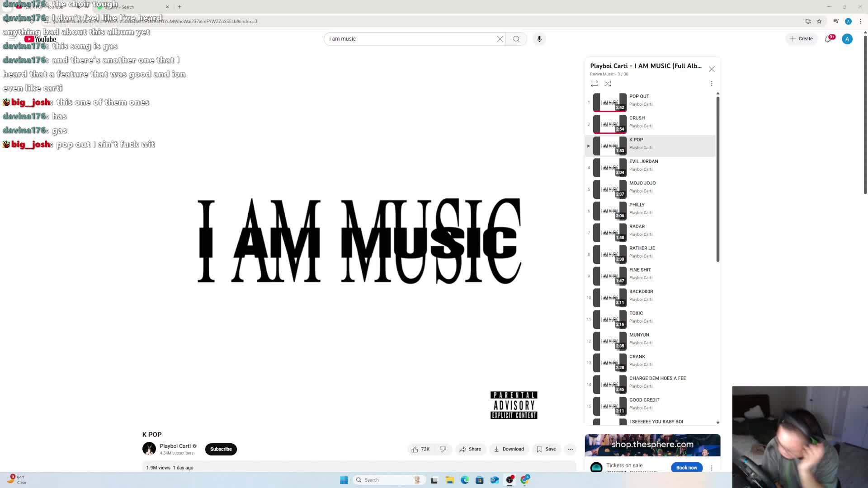Select MUNYUN in the playlist
Viewport: 868px width, 488px height.
[651, 341]
